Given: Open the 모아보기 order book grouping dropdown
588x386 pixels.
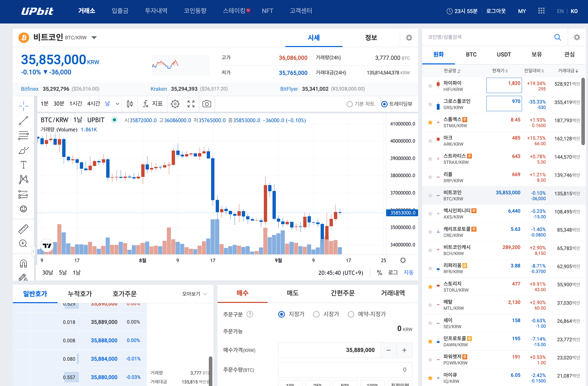Looking at the screenshot, I should tap(194, 294).
